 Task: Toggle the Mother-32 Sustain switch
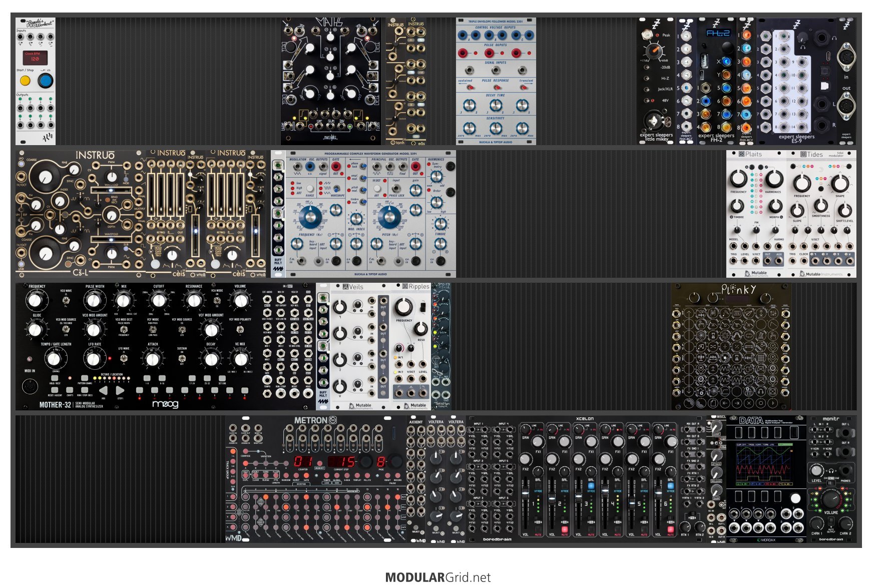[182, 358]
